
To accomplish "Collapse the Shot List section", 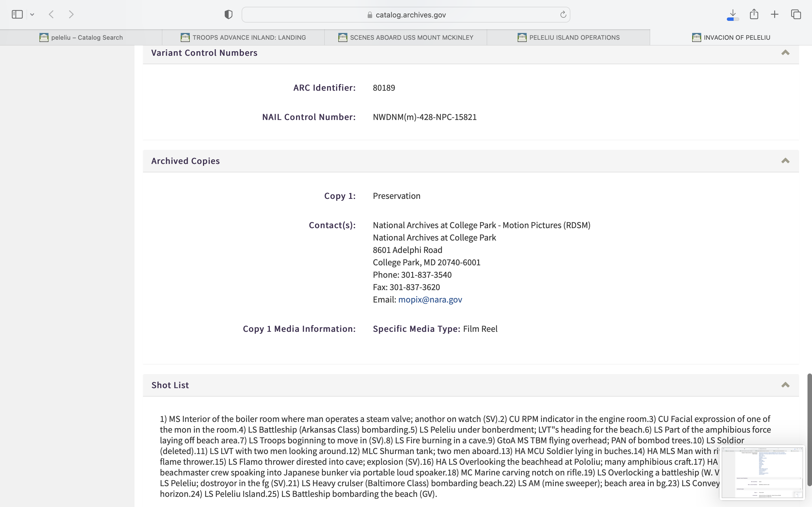I will pos(785,385).
